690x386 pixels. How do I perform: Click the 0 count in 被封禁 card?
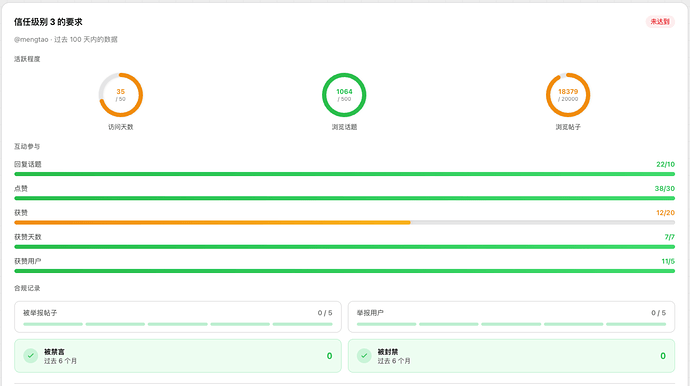coord(663,356)
